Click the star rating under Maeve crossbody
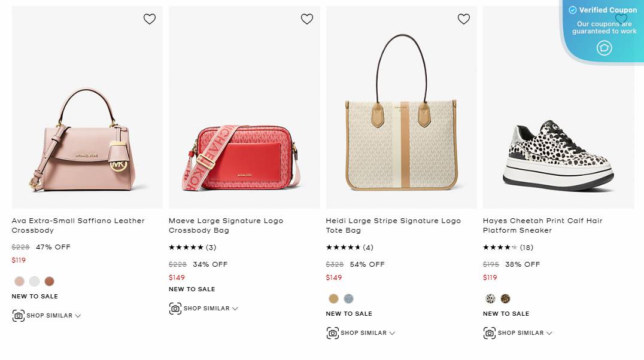The image size is (644, 360). [186, 246]
